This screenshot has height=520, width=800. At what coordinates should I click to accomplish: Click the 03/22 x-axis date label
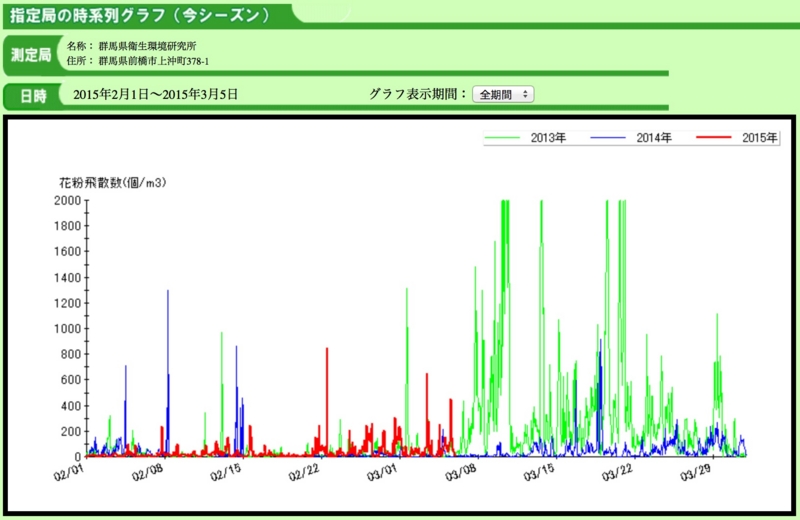[617, 472]
